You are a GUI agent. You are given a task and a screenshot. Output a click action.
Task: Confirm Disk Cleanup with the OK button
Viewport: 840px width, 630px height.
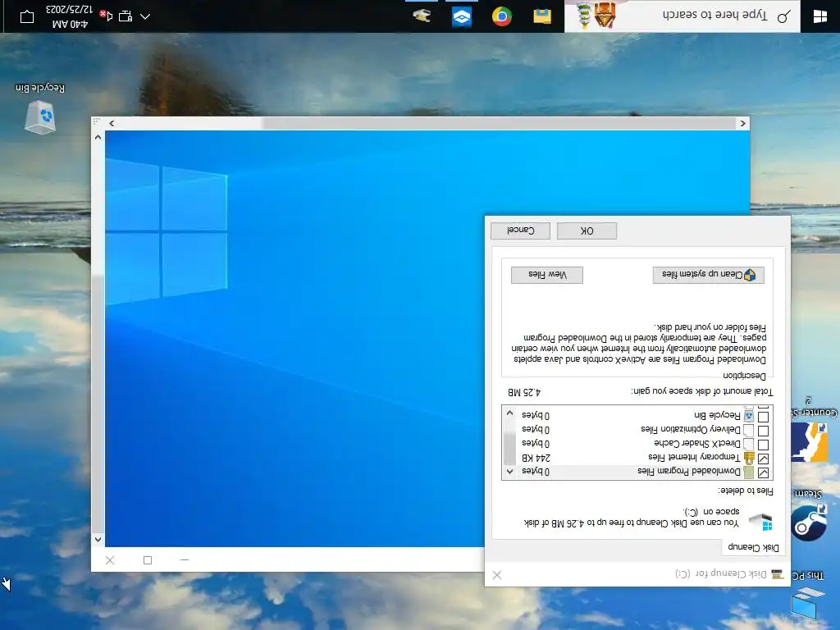[587, 231]
